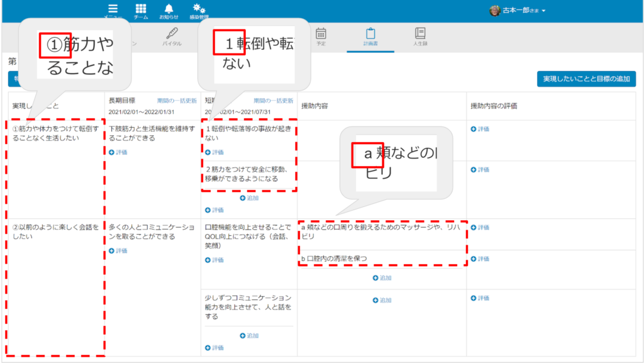Click 実現したいことと目標の追加 button

point(587,79)
